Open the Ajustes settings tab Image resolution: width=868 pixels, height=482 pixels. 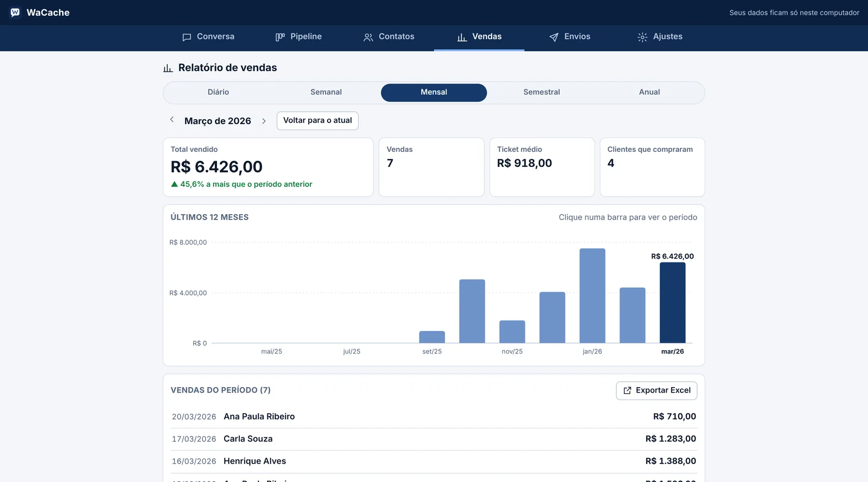[x=660, y=37]
